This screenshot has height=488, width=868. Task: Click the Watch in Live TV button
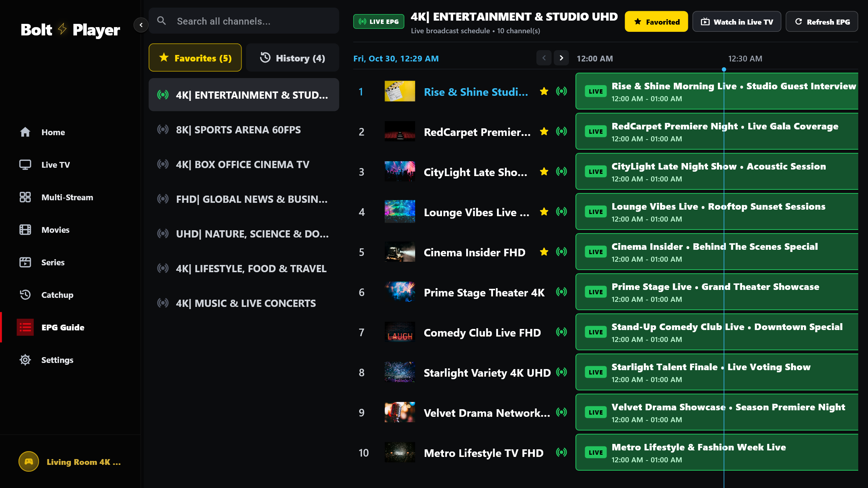coord(736,22)
